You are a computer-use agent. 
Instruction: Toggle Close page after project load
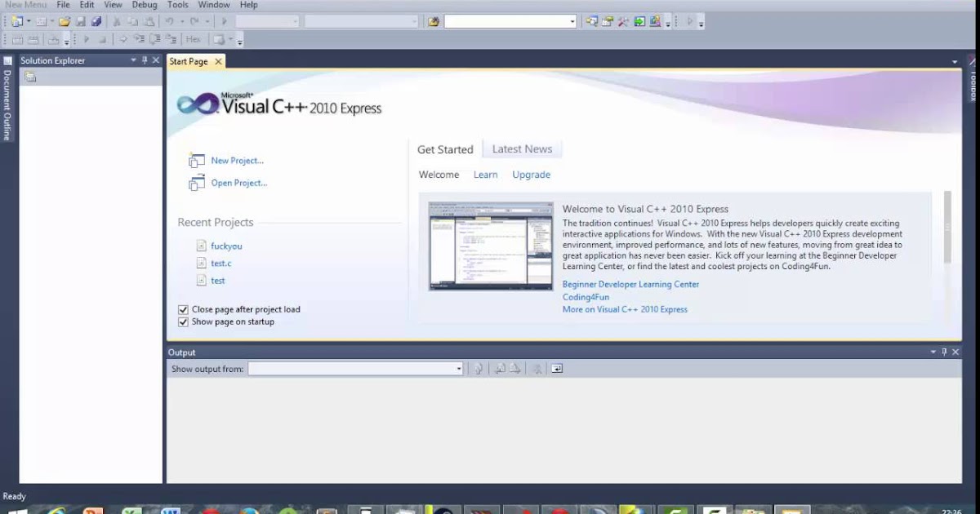pos(183,309)
